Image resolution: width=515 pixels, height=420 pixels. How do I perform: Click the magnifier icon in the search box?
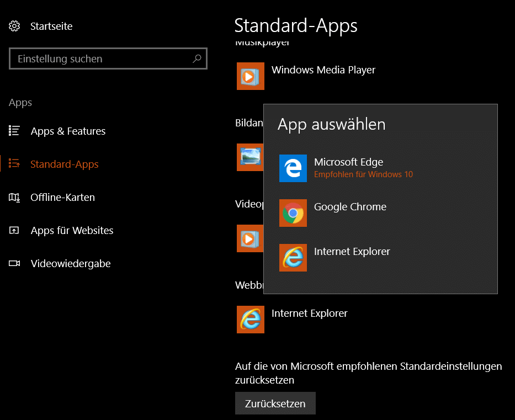(197, 59)
